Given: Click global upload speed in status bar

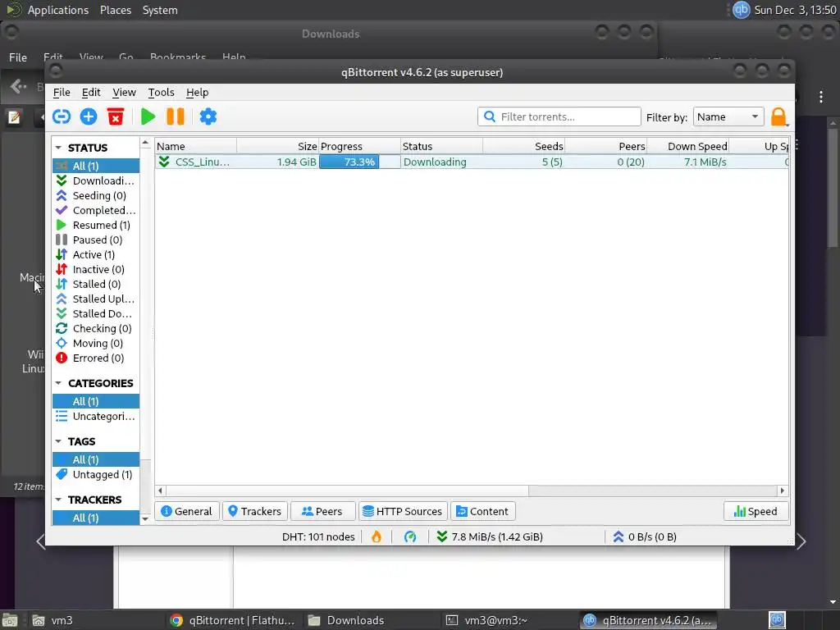Looking at the screenshot, I should 645,536.
